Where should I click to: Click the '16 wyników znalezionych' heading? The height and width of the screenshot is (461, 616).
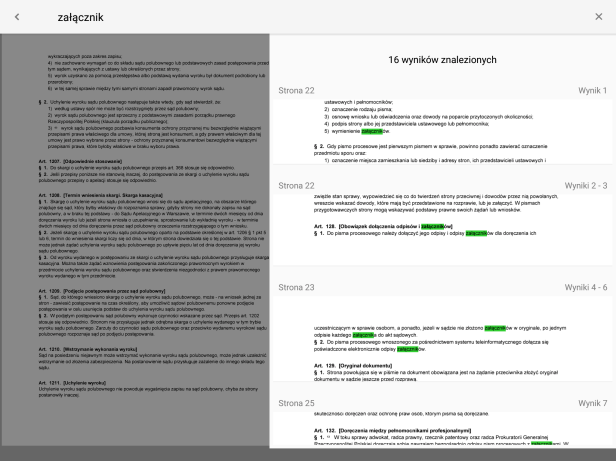point(442,60)
